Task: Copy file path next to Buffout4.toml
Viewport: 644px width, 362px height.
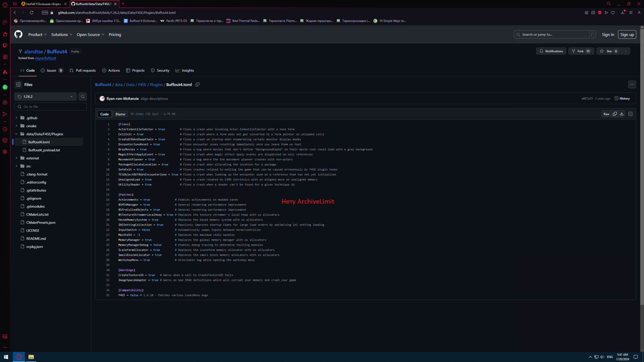Action: [198, 84]
